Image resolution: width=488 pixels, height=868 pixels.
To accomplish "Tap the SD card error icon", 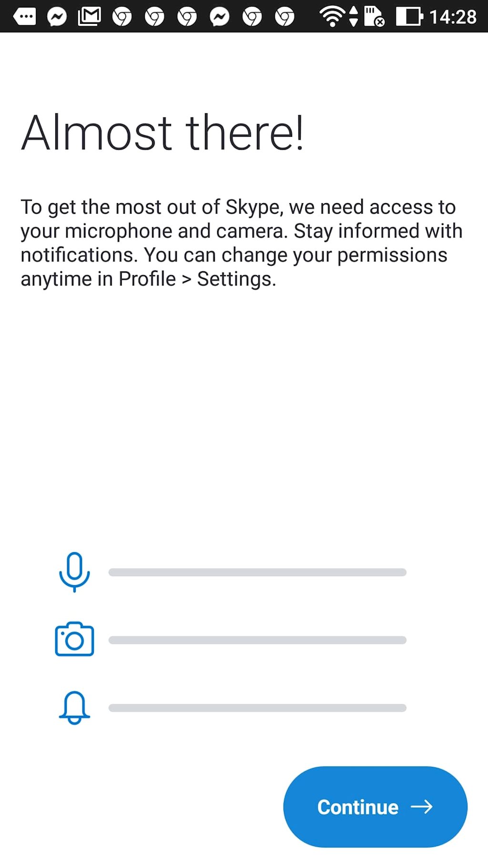I will 374,17.
